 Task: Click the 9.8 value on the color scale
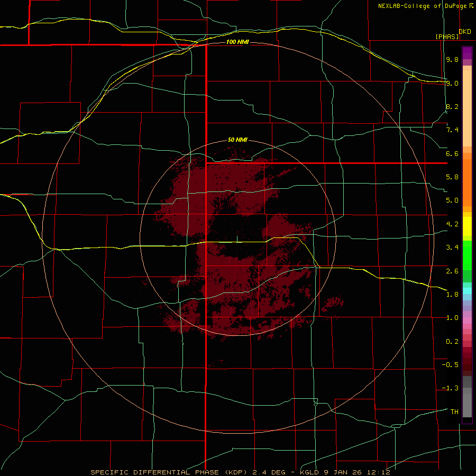(452, 59)
